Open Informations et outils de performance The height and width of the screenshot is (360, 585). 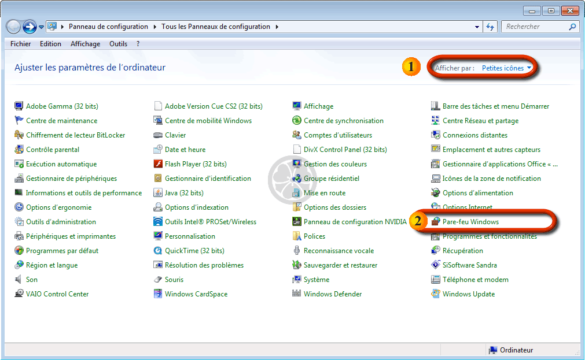[x=84, y=193]
